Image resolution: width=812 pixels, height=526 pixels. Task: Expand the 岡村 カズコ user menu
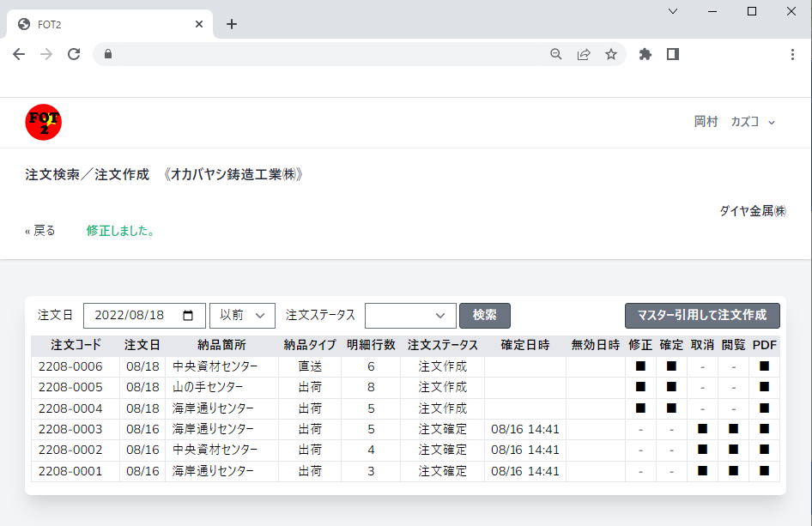(x=735, y=122)
